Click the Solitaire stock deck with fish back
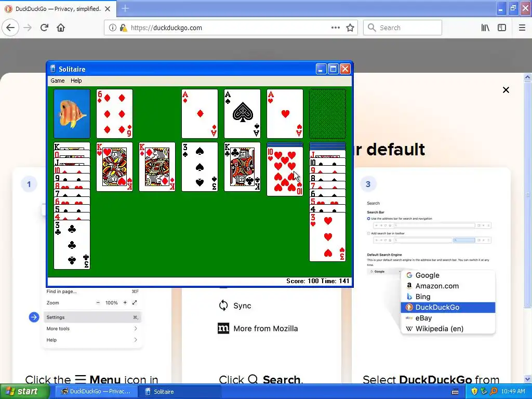 tap(72, 114)
